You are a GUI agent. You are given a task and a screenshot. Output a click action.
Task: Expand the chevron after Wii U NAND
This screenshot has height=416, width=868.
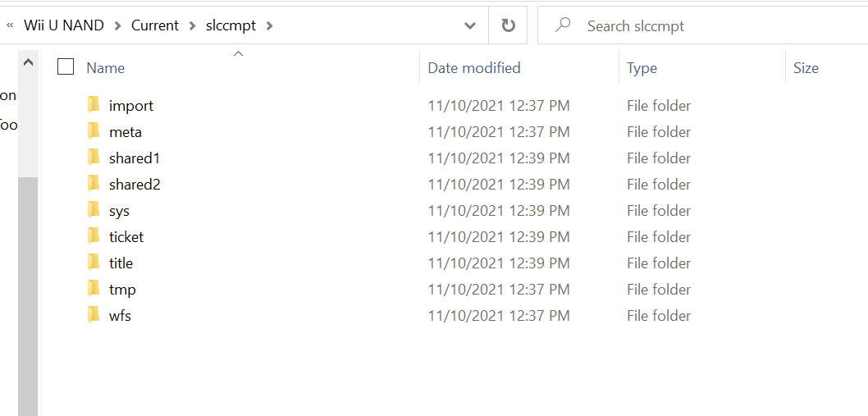(x=118, y=25)
